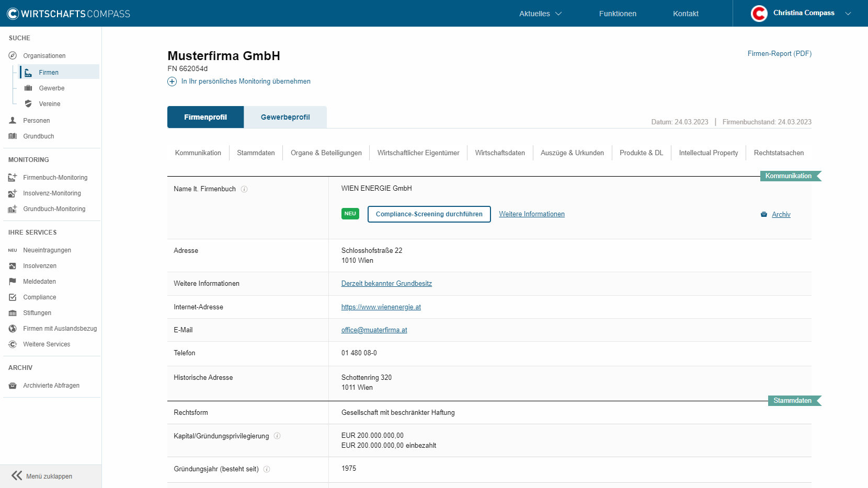
Task: Click info icon next to Kapital/Gründungsprivilegierung
Action: point(277,436)
